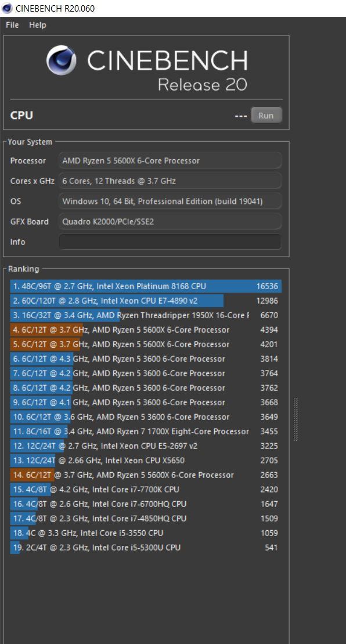Select ranking row 11 Ryzen 7 1700X
This screenshot has width=346, height=644.
click(146, 431)
